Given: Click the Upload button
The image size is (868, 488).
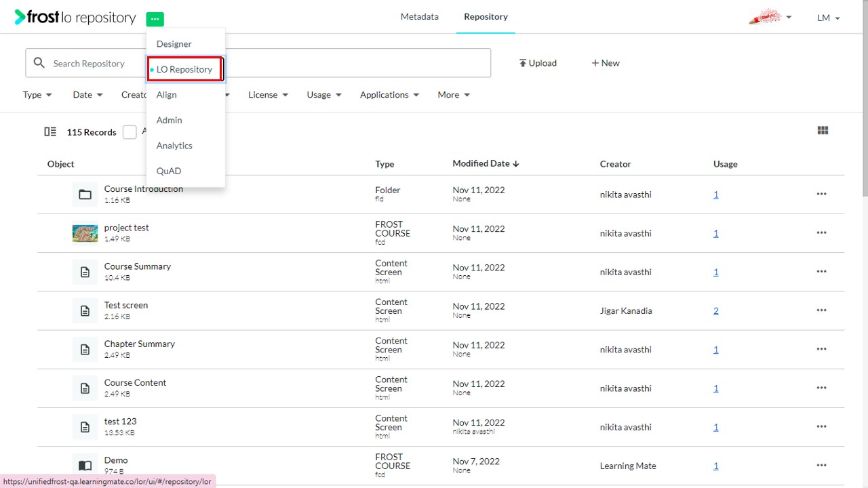Looking at the screenshot, I should pyautogui.click(x=538, y=63).
